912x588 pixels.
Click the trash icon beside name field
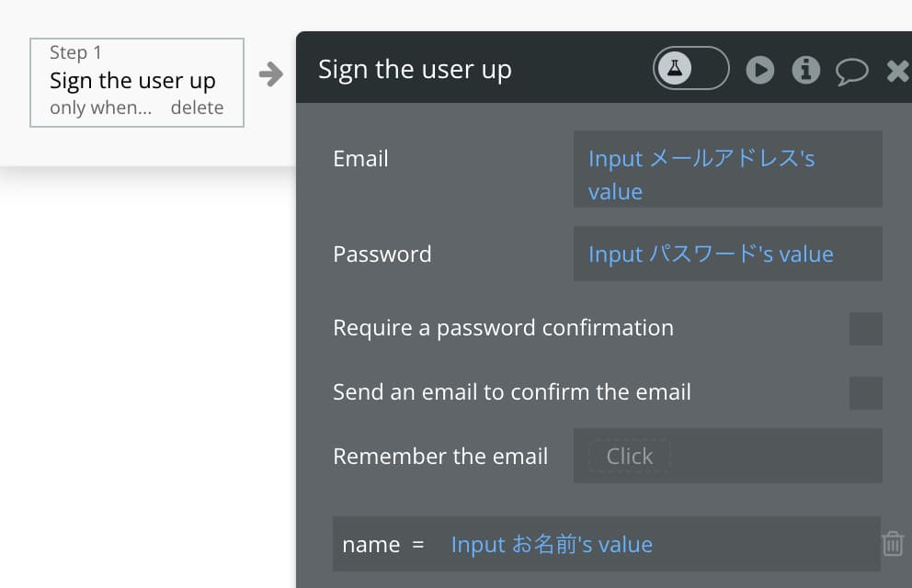(x=893, y=544)
